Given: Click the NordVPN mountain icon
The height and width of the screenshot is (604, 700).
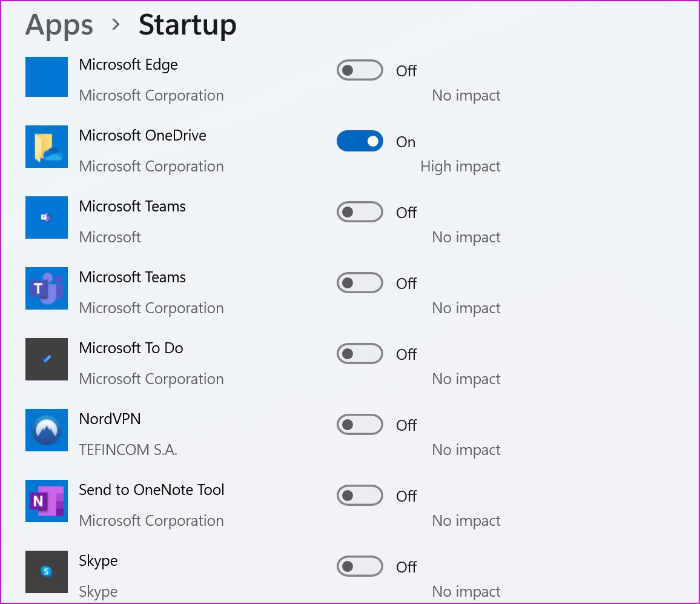Looking at the screenshot, I should [47, 430].
